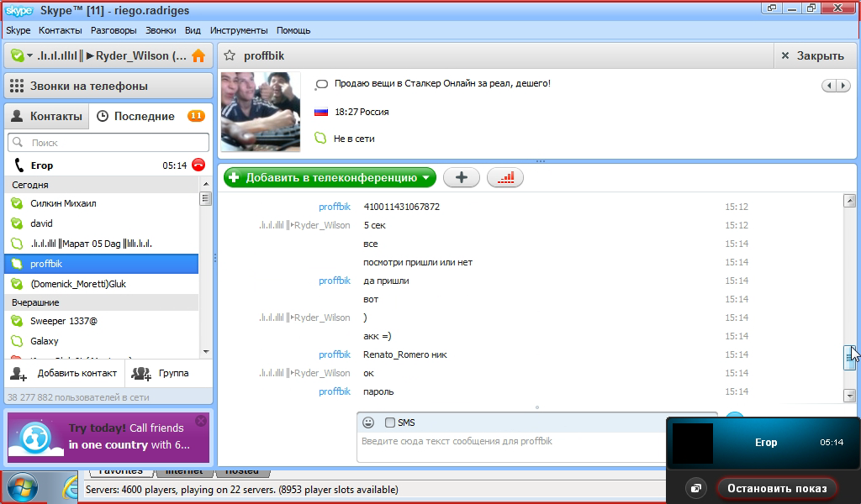Select contact Galaxy in Вчерашние
Screen dimensions: 861x504
point(102,341)
